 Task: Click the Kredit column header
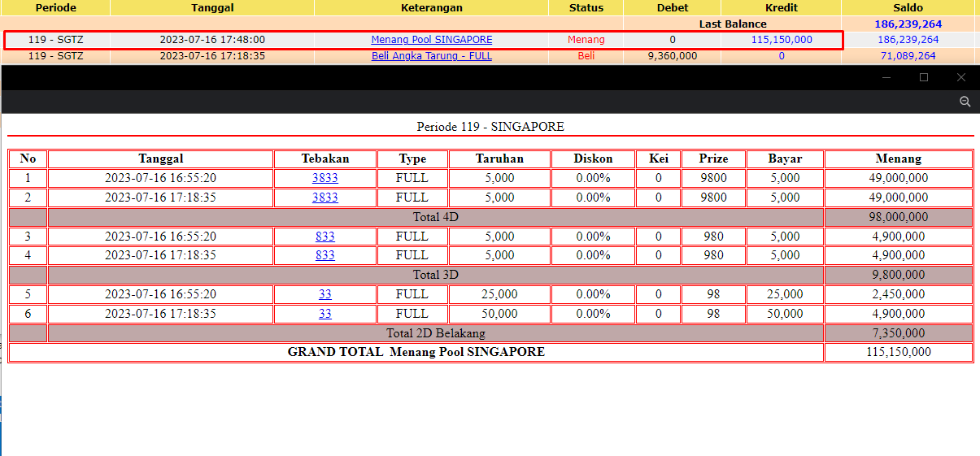click(782, 7)
